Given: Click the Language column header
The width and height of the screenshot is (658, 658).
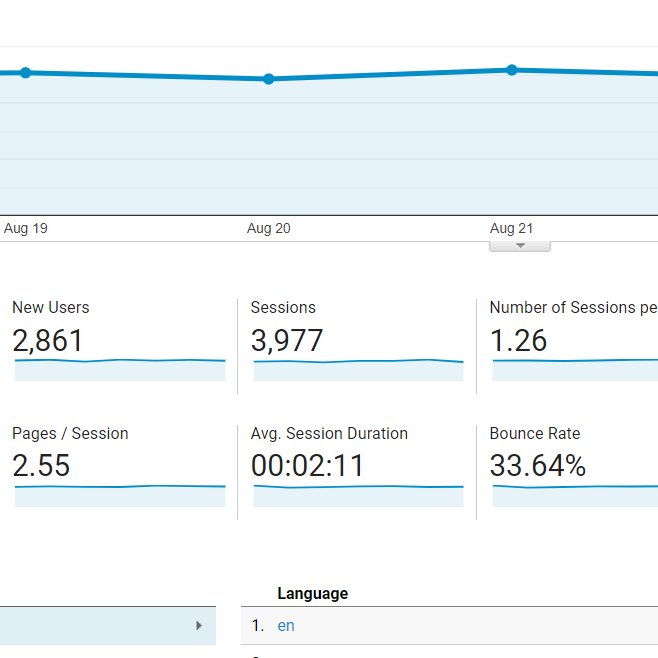Looking at the screenshot, I should (x=312, y=593).
